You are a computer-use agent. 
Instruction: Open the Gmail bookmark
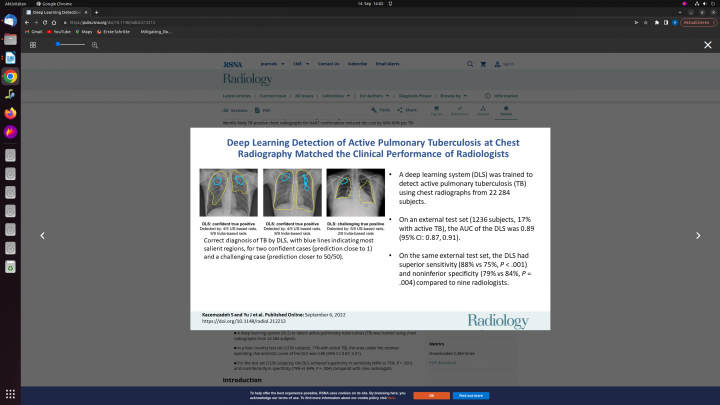click(x=34, y=32)
